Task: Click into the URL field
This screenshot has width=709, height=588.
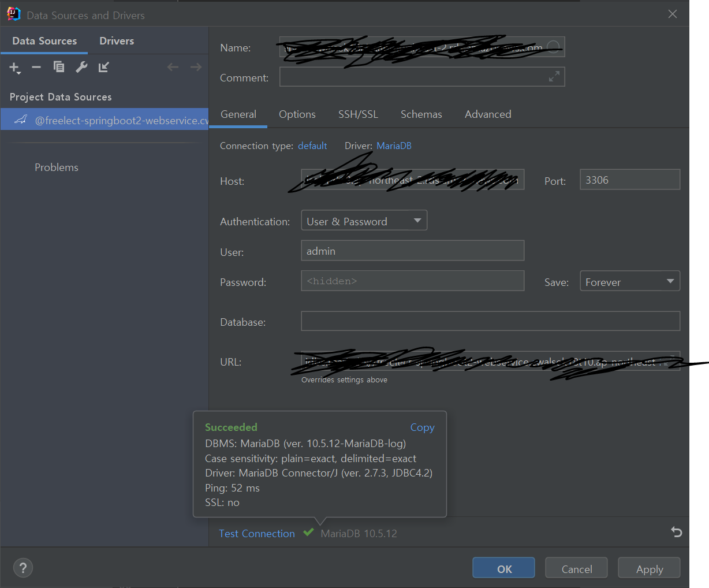Action: (491, 361)
